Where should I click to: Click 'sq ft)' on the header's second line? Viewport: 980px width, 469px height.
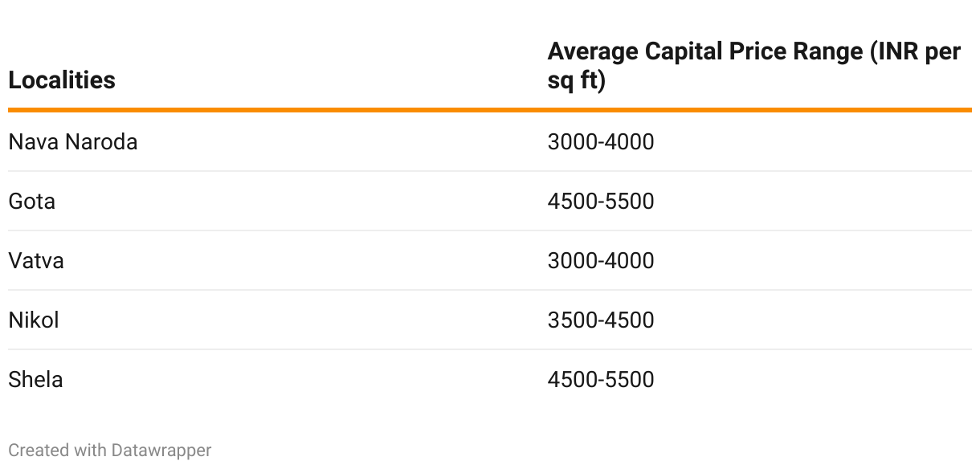576,81
